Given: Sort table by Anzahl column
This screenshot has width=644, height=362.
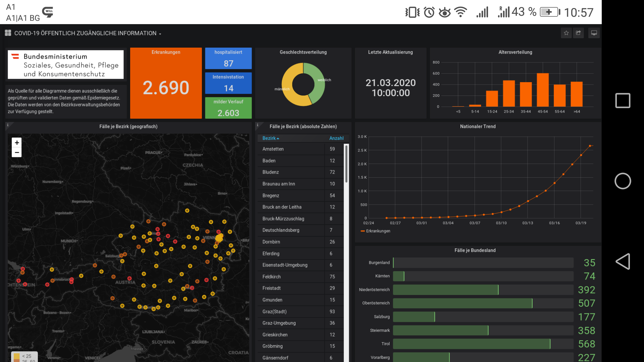Looking at the screenshot, I should [336, 138].
